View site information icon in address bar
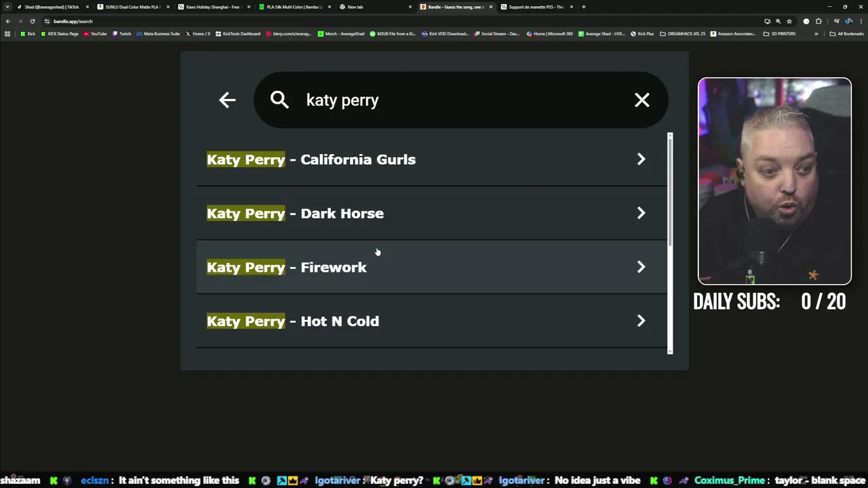The width and height of the screenshot is (868, 488). tap(47, 21)
